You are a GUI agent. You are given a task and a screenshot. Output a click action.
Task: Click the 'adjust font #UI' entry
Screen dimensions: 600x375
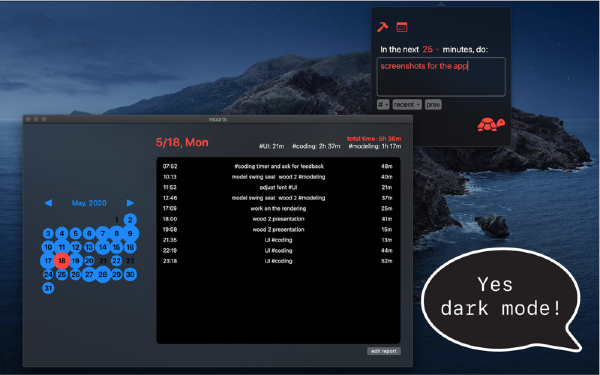pyautogui.click(x=278, y=188)
